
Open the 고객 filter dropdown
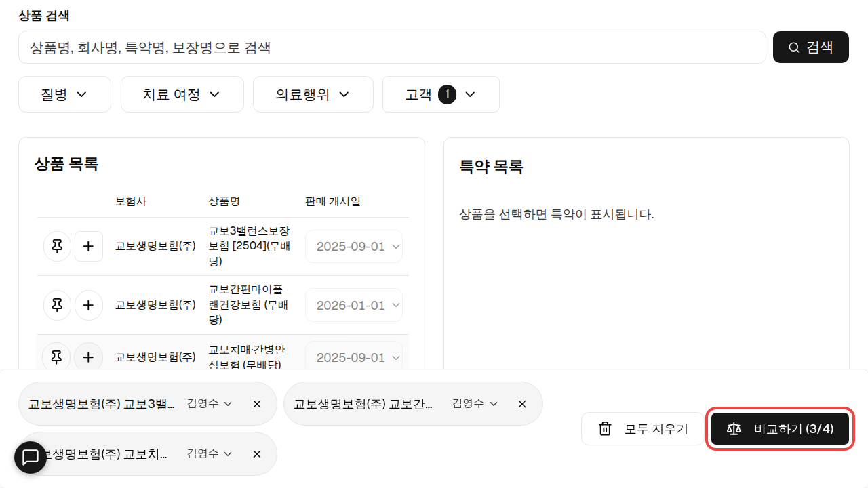[441, 94]
